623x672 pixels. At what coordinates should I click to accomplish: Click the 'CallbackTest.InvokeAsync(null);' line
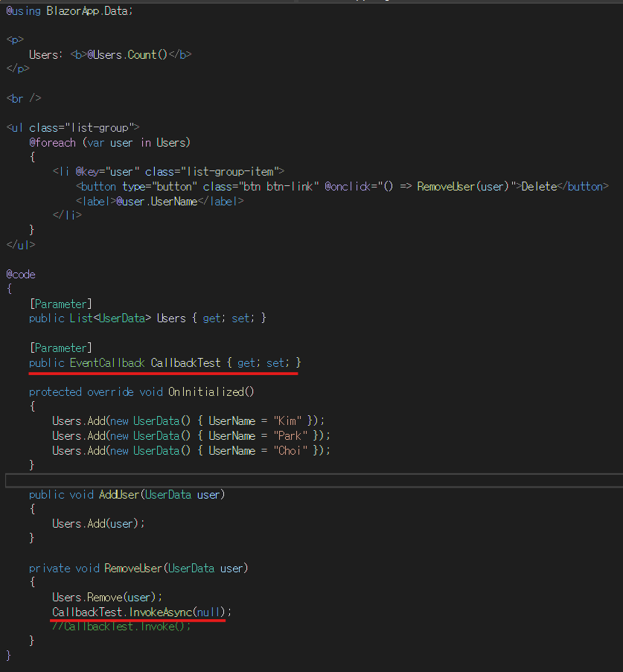click(x=142, y=612)
